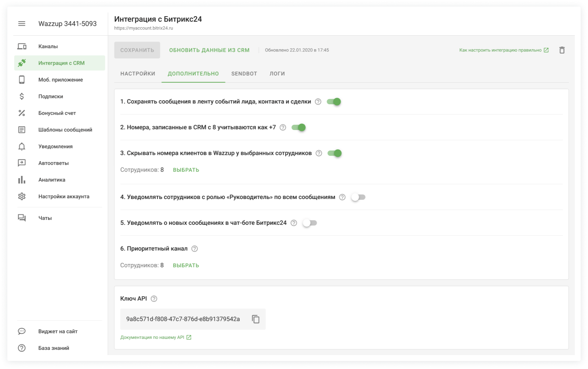Click the trash delete integration icon
Image resolution: width=588 pixels, height=369 pixels.
[x=562, y=50]
